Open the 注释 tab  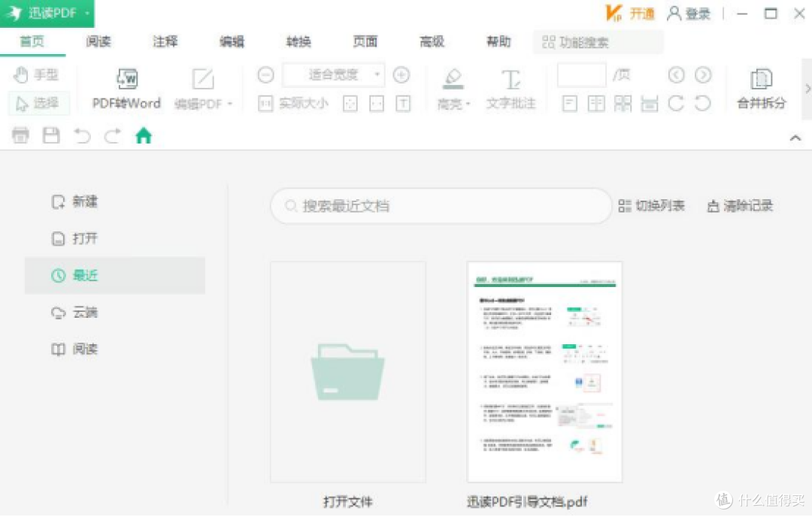165,41
